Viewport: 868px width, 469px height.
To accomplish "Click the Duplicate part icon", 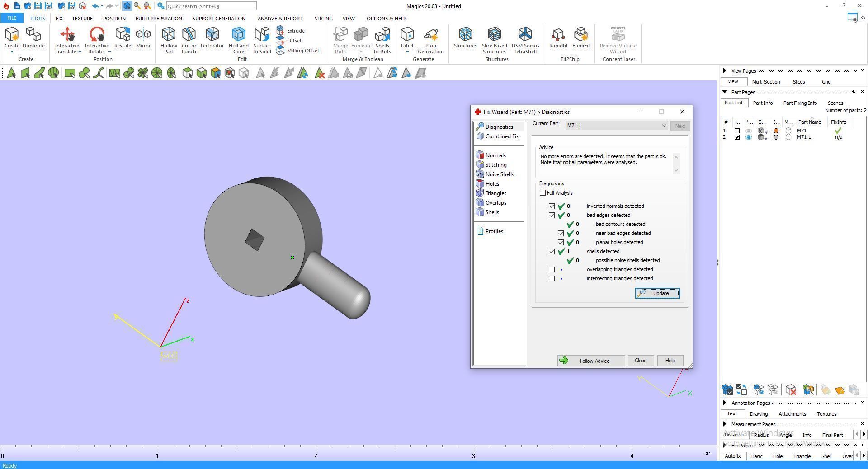I will coord(33,38).
